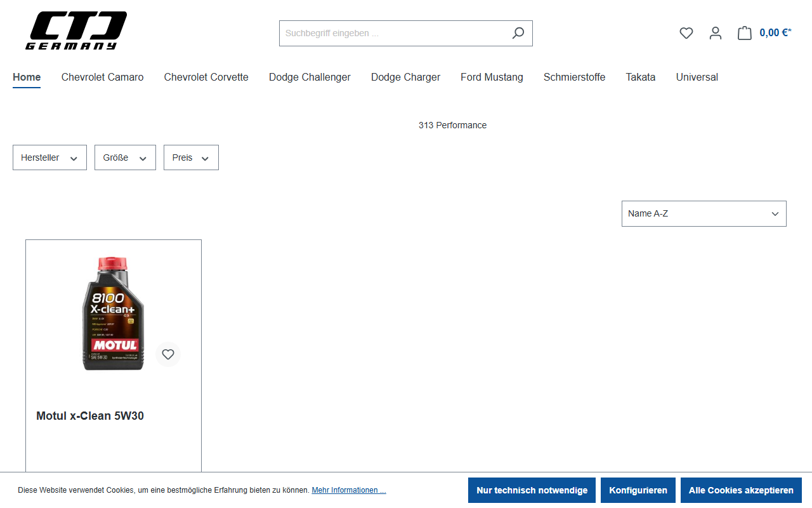Open the Chevrolet Corvette category
The image size is (812, 508).
(206, 77)
